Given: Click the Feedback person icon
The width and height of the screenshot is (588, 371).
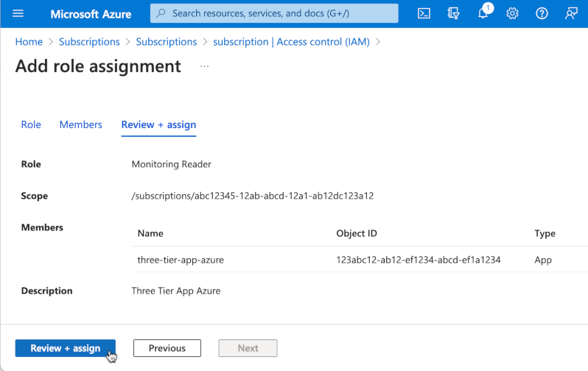Looking at the screenshot, I should 571,13.
